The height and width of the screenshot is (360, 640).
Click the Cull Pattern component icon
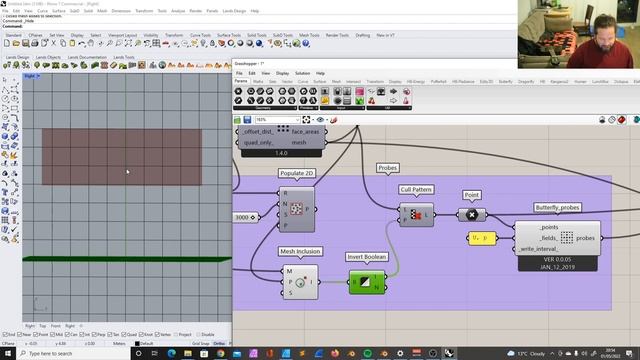point(416,215)
